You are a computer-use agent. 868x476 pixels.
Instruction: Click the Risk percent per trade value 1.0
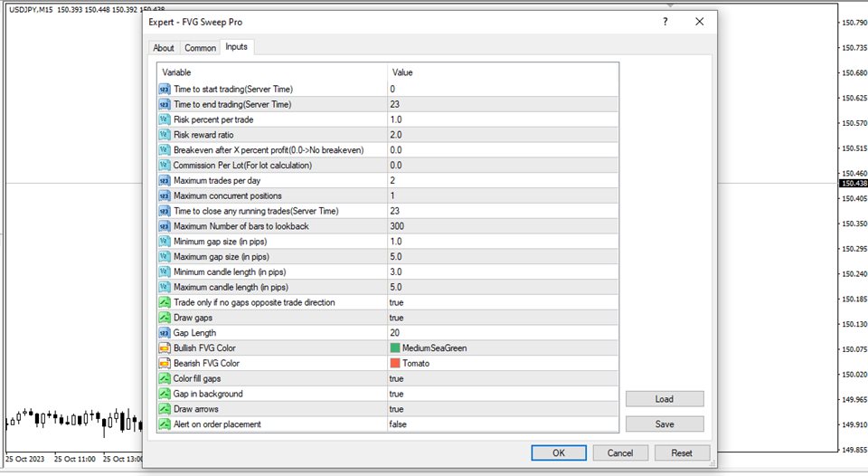396,119
